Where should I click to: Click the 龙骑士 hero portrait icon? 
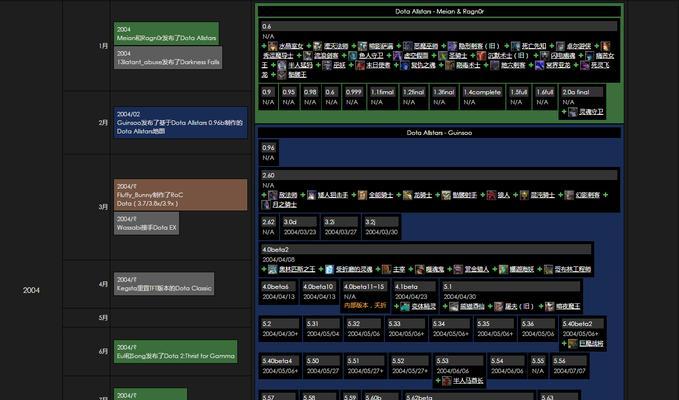(x=407, y=195)
